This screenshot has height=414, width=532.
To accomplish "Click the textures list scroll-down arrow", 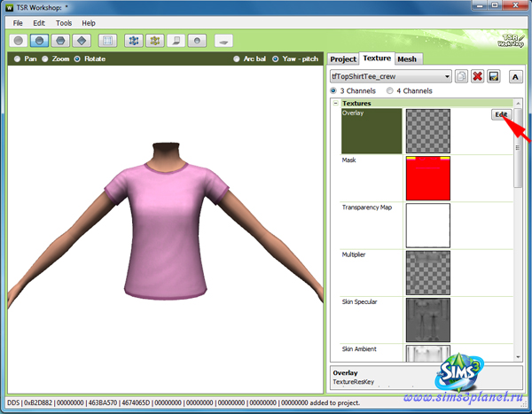I will tap(518, 357).
